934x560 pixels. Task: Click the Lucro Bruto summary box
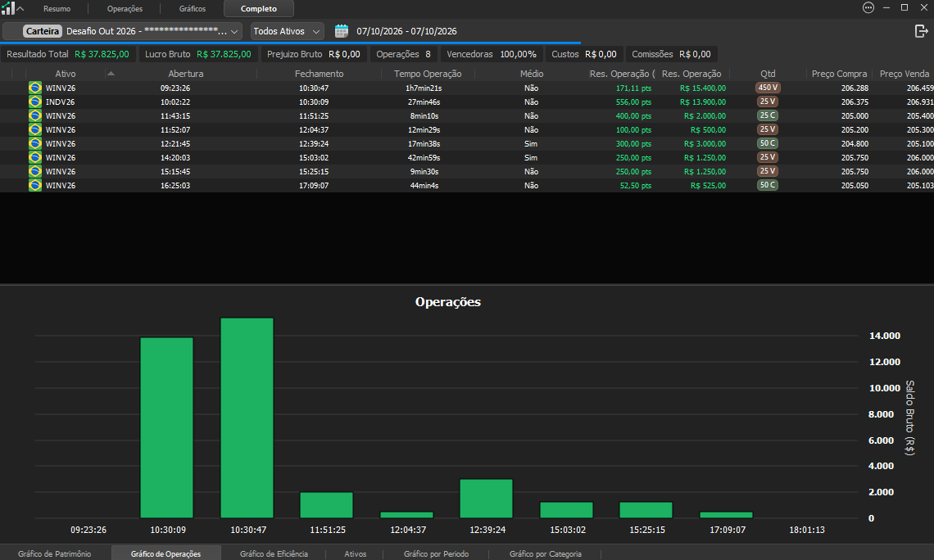tap(197, 54)
